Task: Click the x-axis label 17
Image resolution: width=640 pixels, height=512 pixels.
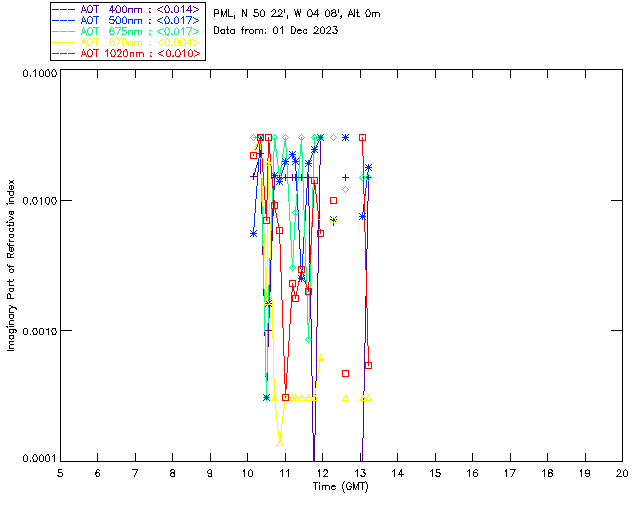Action: (510, 473)
